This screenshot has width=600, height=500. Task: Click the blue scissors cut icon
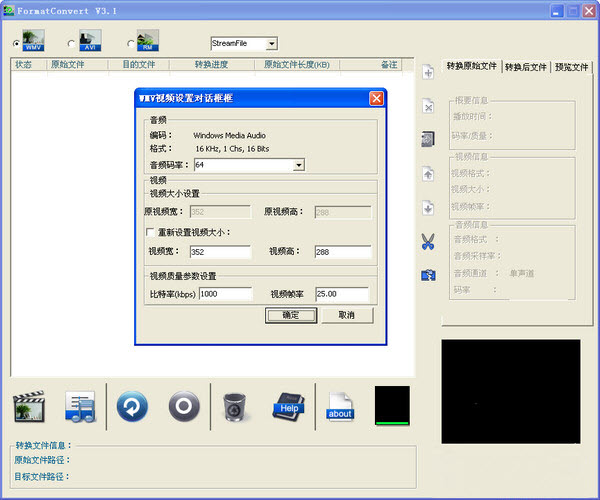[428, 242]
